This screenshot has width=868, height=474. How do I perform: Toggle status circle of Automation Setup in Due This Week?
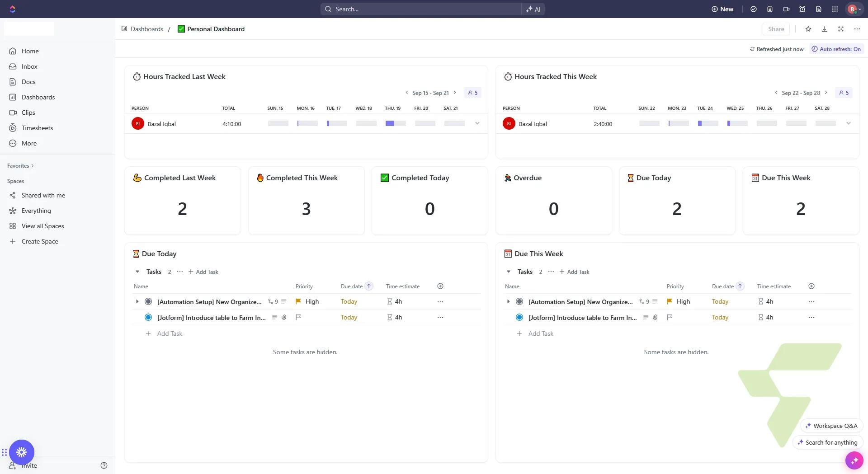coord(519,301)
